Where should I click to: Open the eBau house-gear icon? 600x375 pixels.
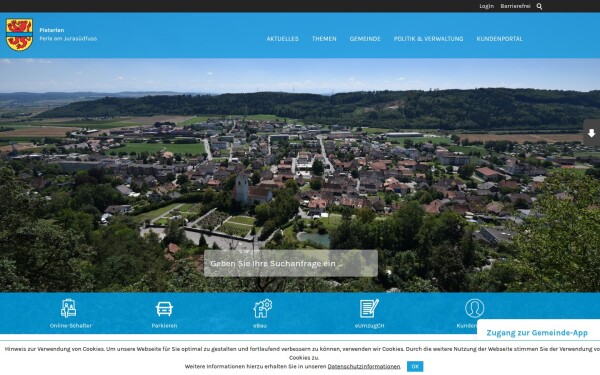point(262,308)
